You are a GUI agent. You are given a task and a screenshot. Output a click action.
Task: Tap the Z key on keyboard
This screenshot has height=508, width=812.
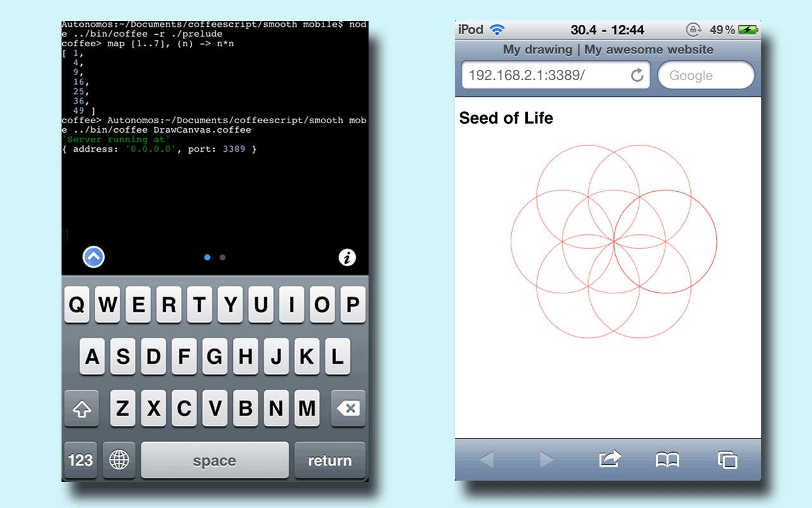pos(122,408)
